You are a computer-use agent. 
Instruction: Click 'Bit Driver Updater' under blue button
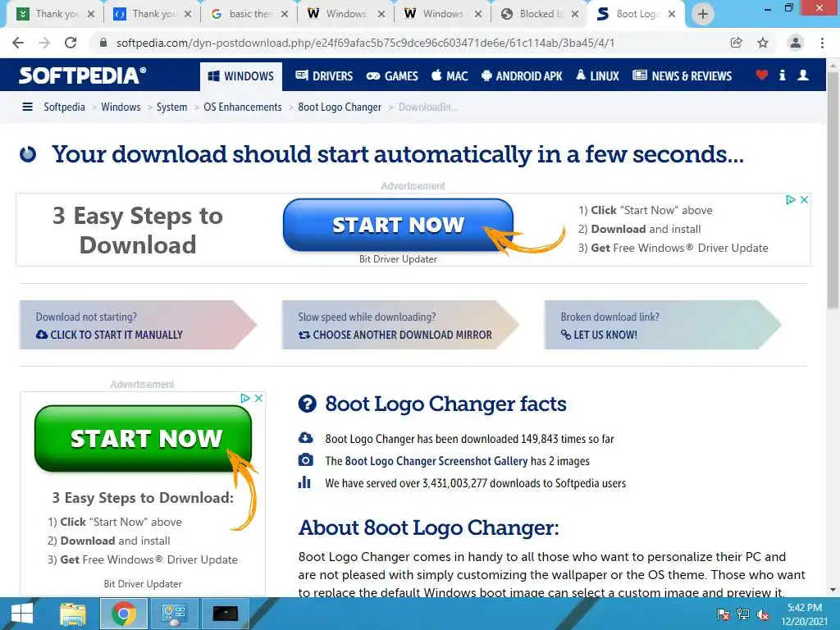click(x=398, y=258)
